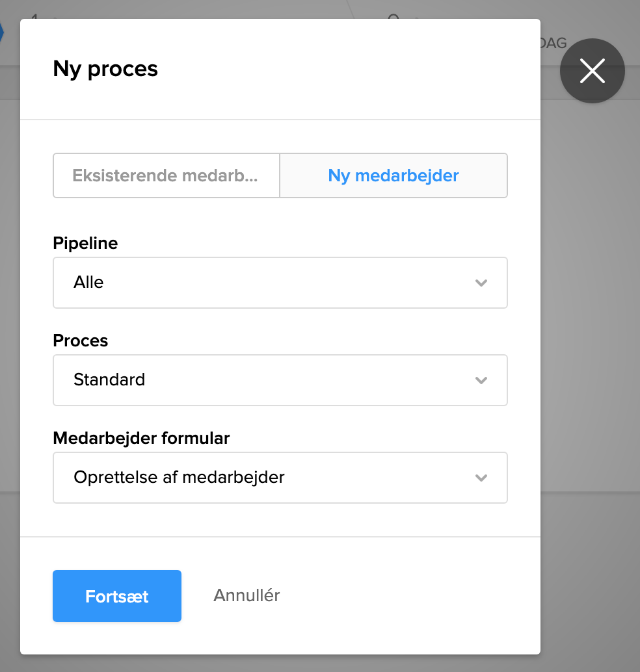Open the Proces selector showing Standard

click(280, 380)
